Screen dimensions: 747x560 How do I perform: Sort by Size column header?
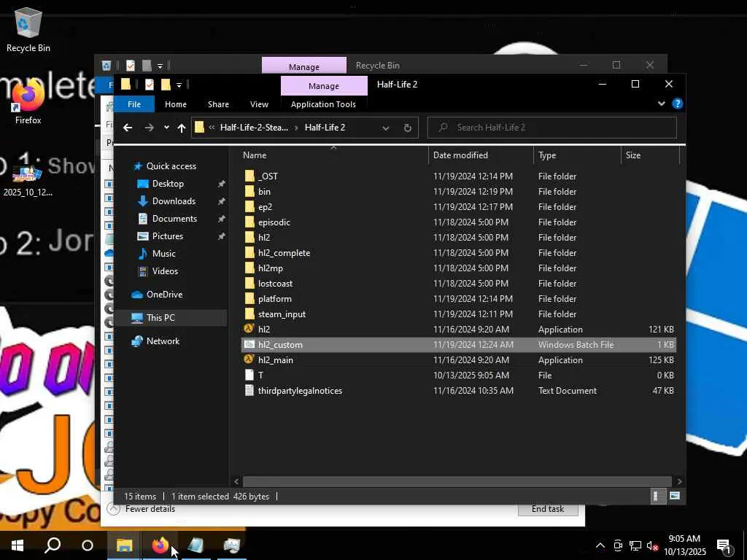click(650, 155)
